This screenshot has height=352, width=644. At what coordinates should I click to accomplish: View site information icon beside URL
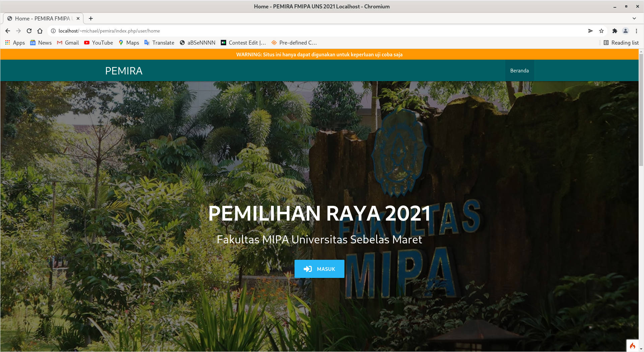pos(53,31)
